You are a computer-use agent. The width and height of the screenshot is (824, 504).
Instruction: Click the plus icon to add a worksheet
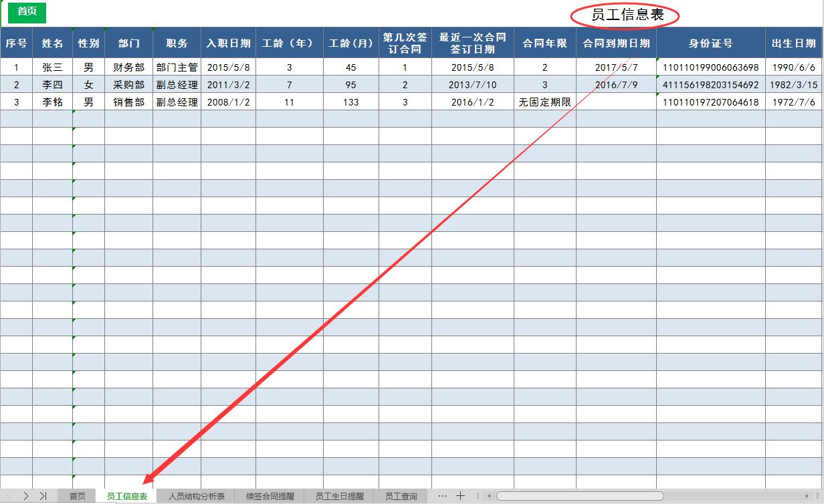[461, 496]
